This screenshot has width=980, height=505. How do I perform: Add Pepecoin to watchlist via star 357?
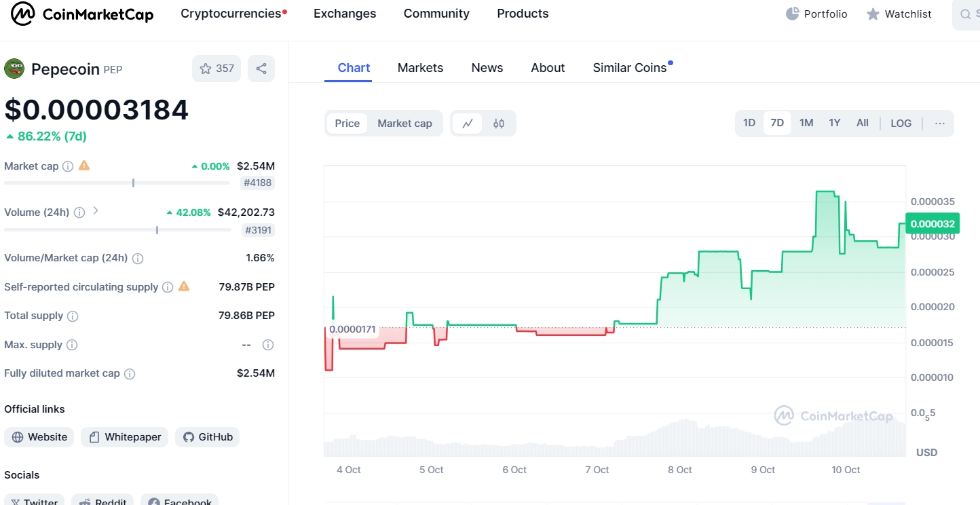[216, 69]
